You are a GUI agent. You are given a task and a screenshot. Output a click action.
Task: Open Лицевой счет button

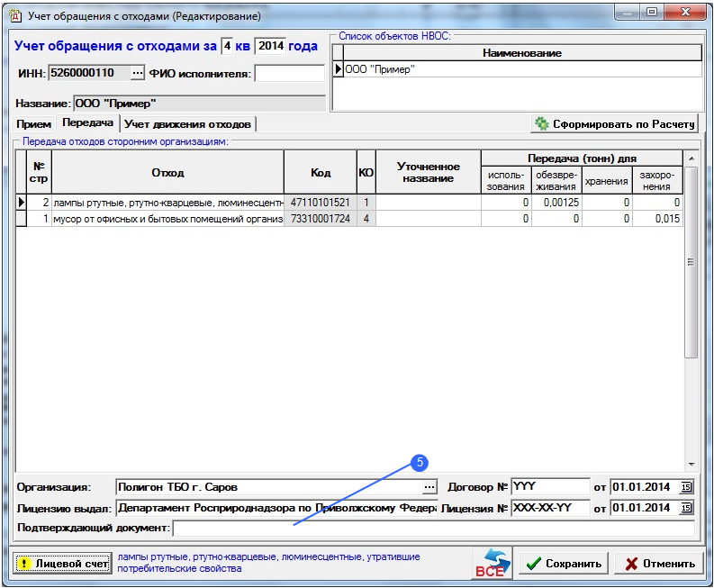coord(62,564)
